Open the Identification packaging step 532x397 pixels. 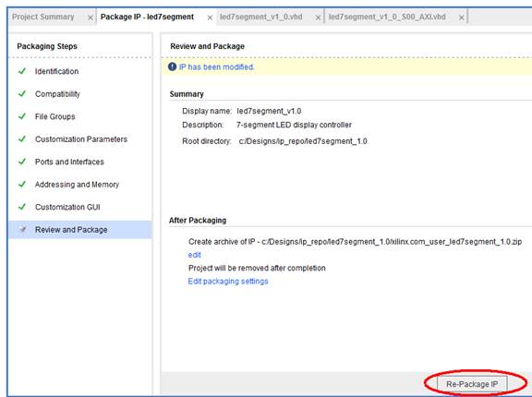click(x=56, y=71)
